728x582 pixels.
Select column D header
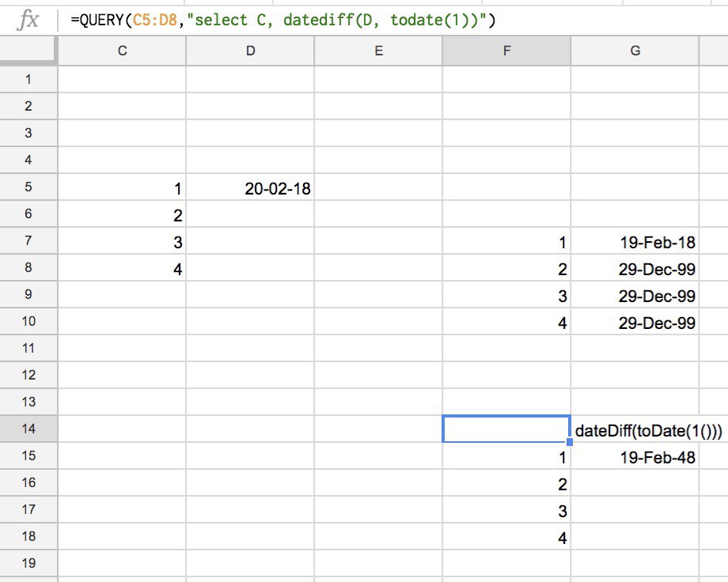(x=250, y=51)
